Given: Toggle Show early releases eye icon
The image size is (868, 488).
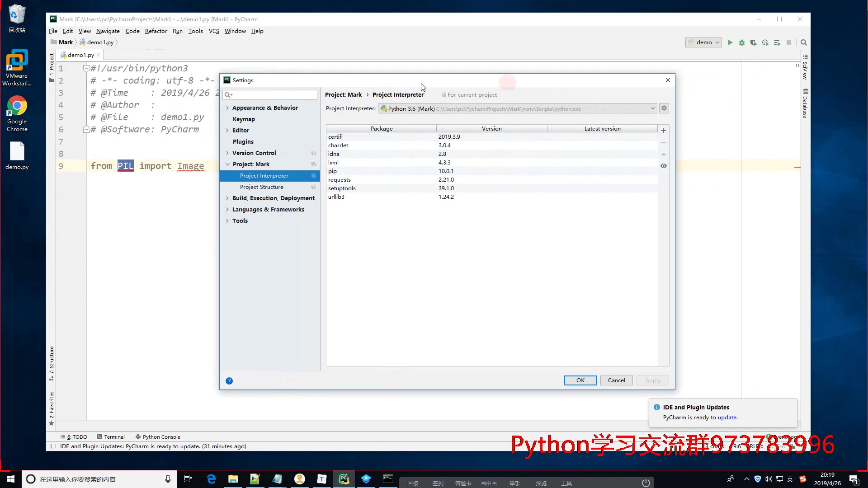Looking at the screenshot, I should tap(664, 166).
